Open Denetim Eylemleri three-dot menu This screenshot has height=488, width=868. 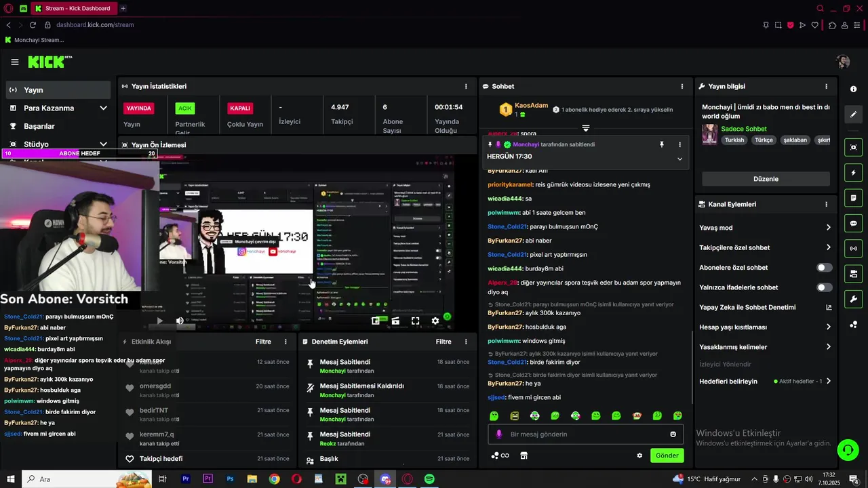pyautogui.click(x=465, y=342)
